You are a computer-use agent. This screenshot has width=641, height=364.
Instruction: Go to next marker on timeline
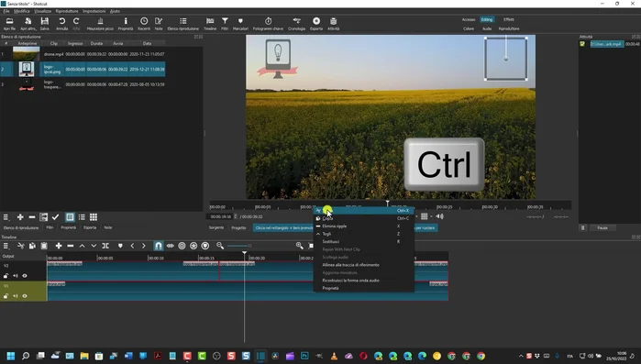[143, 246]
